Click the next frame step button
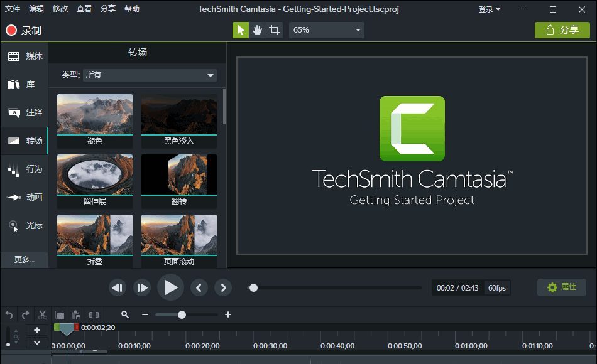597x364 pixels. [x=142, y=288]
